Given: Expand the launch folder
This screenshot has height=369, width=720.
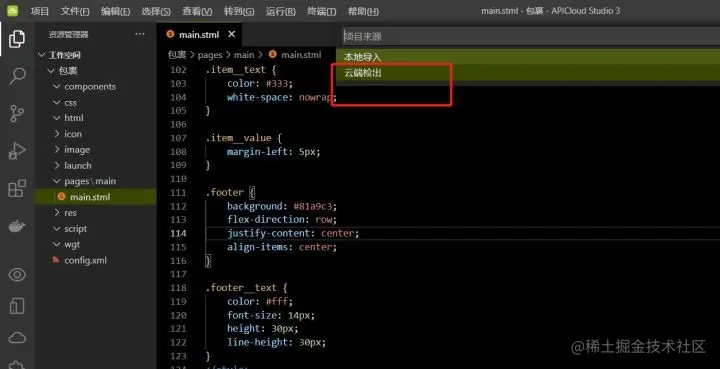Looking at the screenshot, I should (56, 166).
